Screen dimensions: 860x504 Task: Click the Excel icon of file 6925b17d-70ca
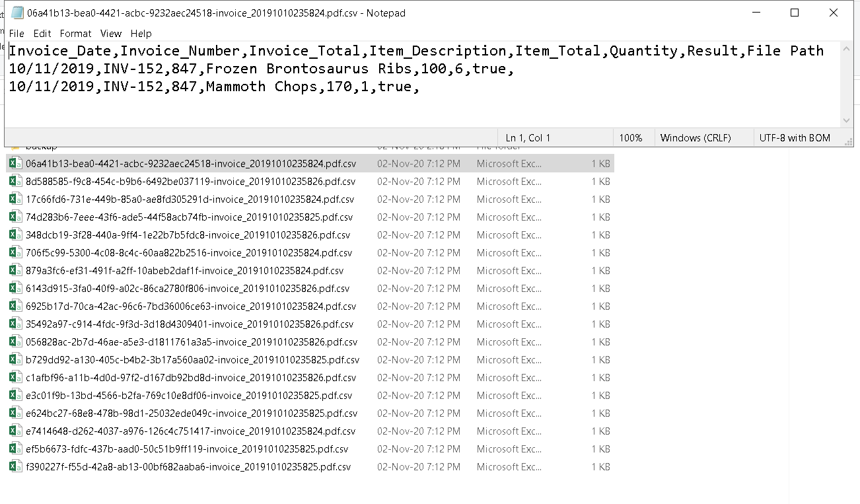coord(15,306)
